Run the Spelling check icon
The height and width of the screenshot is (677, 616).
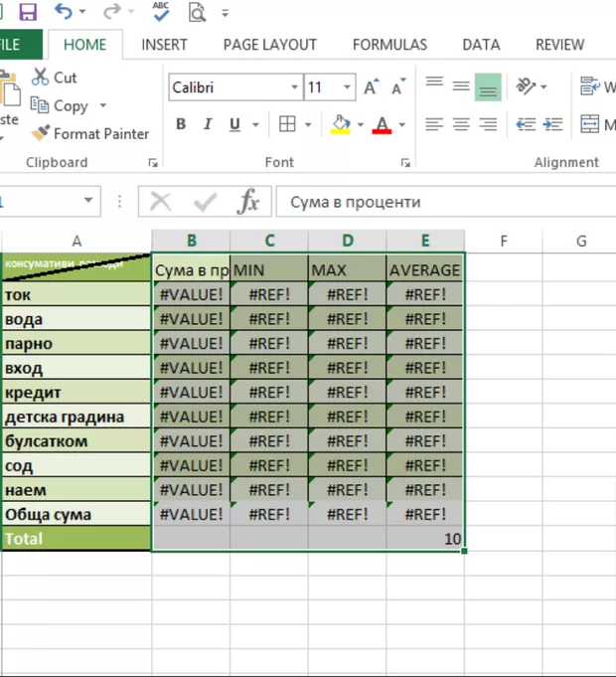161,13
